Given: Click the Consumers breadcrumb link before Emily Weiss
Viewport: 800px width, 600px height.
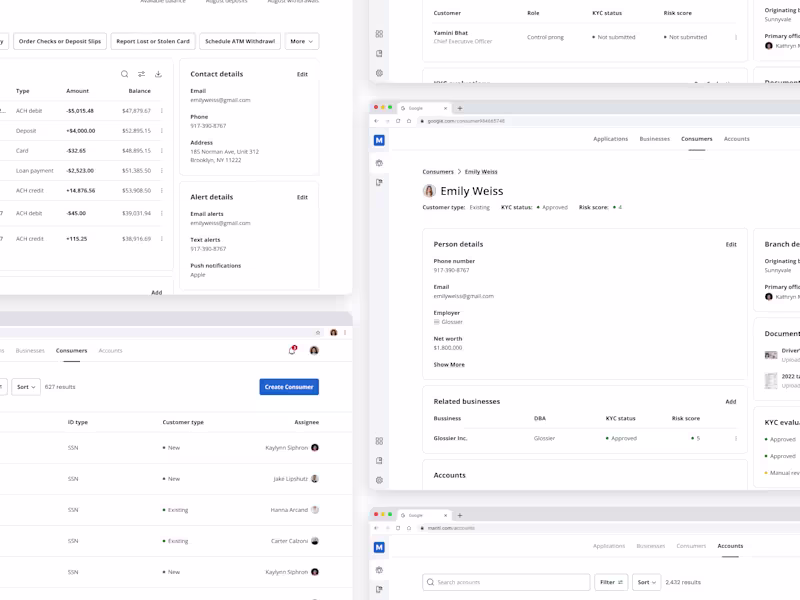Looking at the screenshot, I should pos(438,172).
